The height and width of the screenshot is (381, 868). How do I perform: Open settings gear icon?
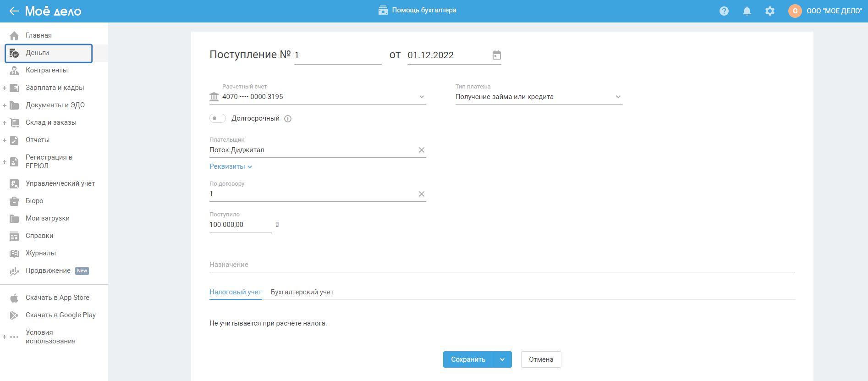[770, 11]
